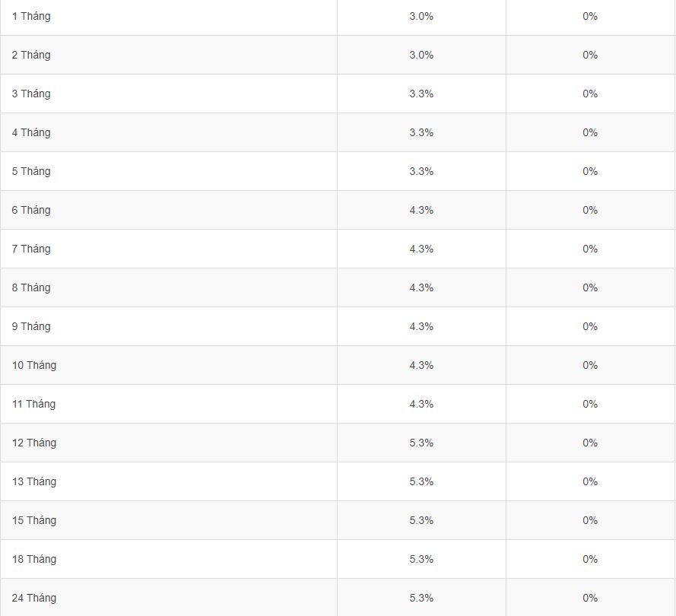Click the '7 Tháng' term cell

[x=31, y=249]
